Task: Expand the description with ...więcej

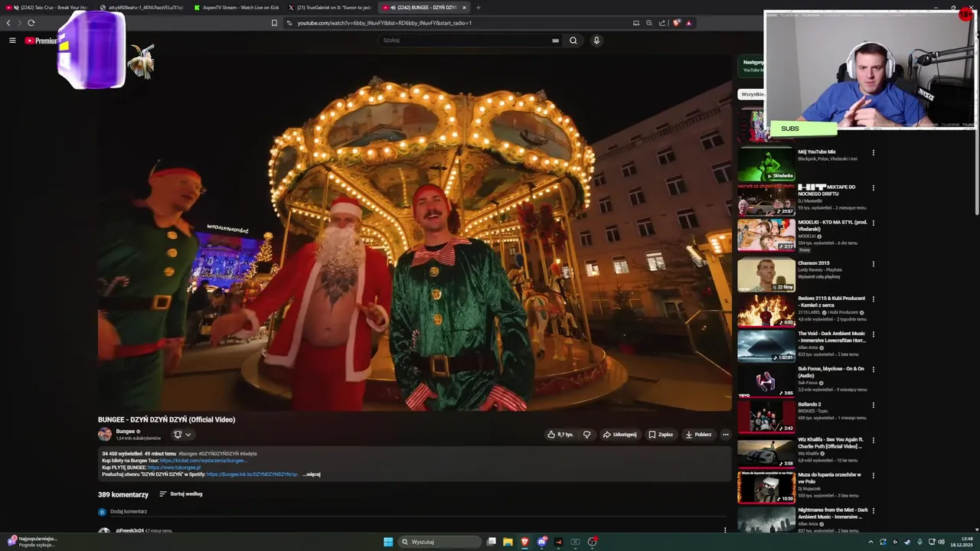Action: [x=312, y=474]
